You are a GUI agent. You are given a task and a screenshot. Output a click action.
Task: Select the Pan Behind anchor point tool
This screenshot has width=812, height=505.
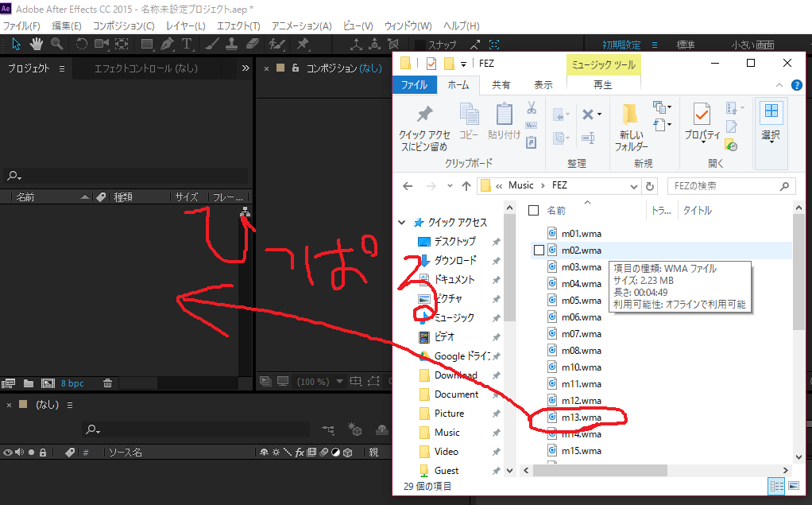122,44
